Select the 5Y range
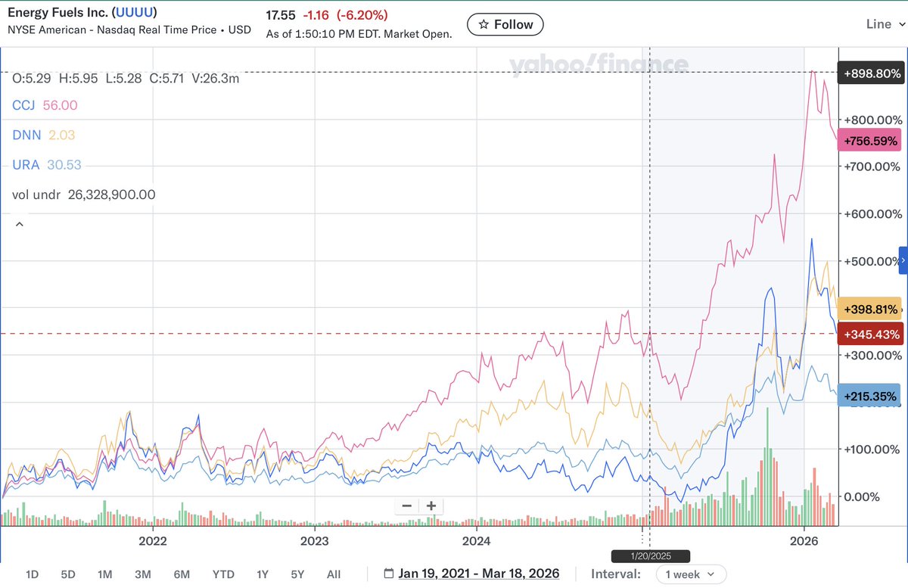The image size is (908, 588). tap(298, 574)
